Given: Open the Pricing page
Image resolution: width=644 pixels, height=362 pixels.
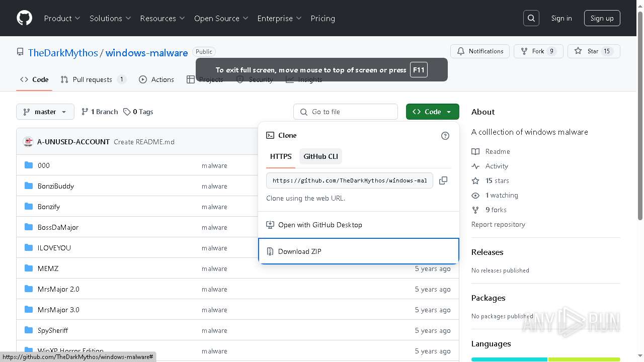Looking at the screenshot, I should tap(323, 18).
